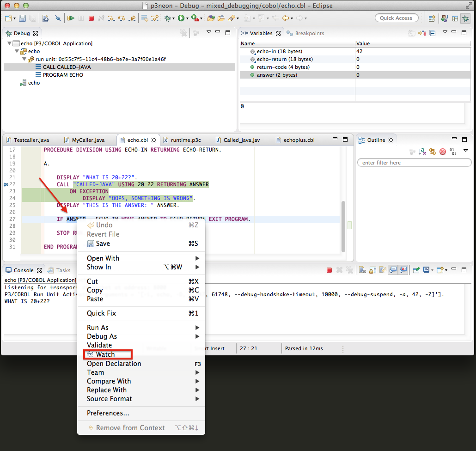Click the Use Step Filters icon
Screen dimensions: 476x451
pos(155,18)
